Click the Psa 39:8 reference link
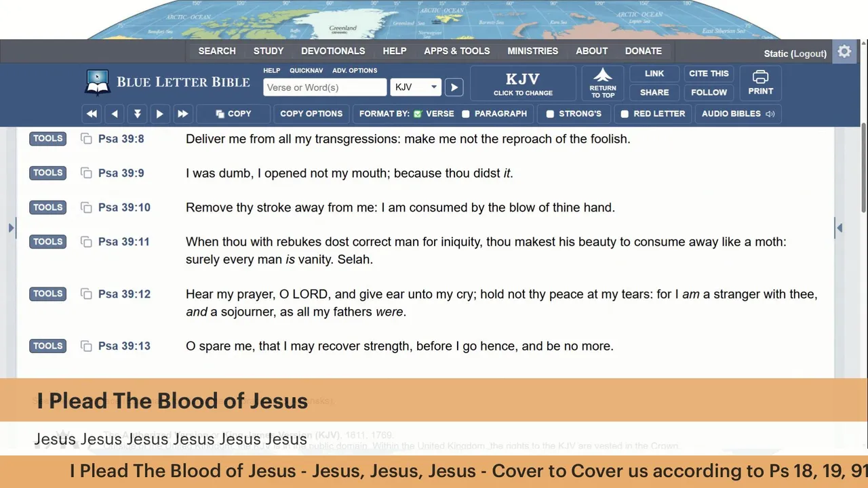Image resolution: width=868 pixels, height=488 pixels. [x=121, y=139]
